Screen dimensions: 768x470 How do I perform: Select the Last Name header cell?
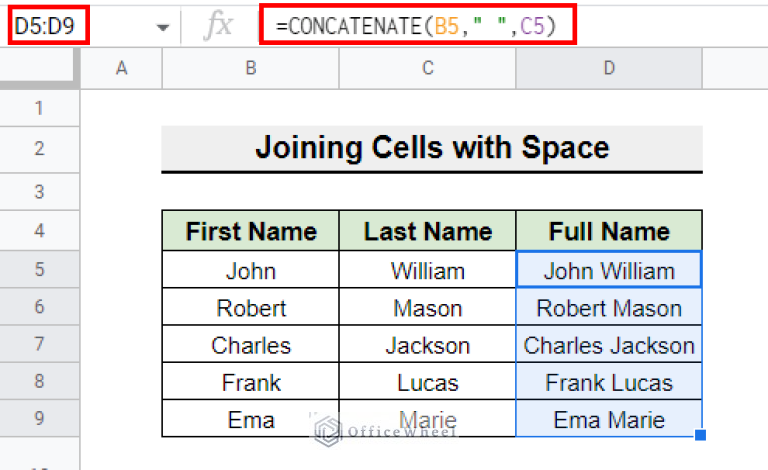coord(428,231)
